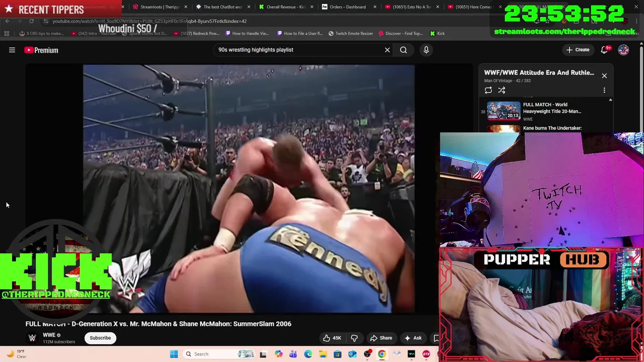Toggle loop playlist

click(x=488, y=90)
